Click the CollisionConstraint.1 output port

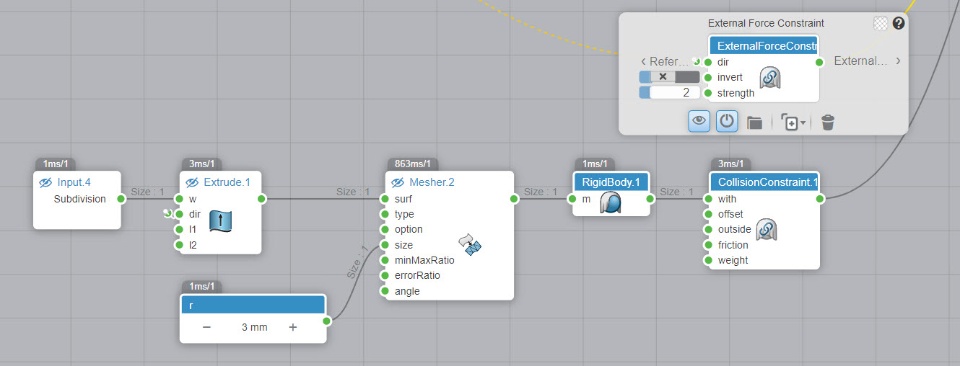(x=820, y=198)
